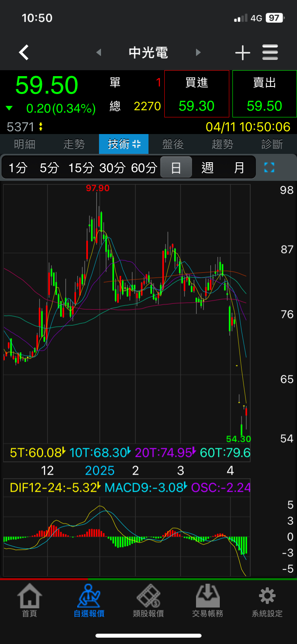Tap 買進 buy price 59.30
Viewport: 297px width, 644px height.
pyautogui.click(x=197, y=94)
